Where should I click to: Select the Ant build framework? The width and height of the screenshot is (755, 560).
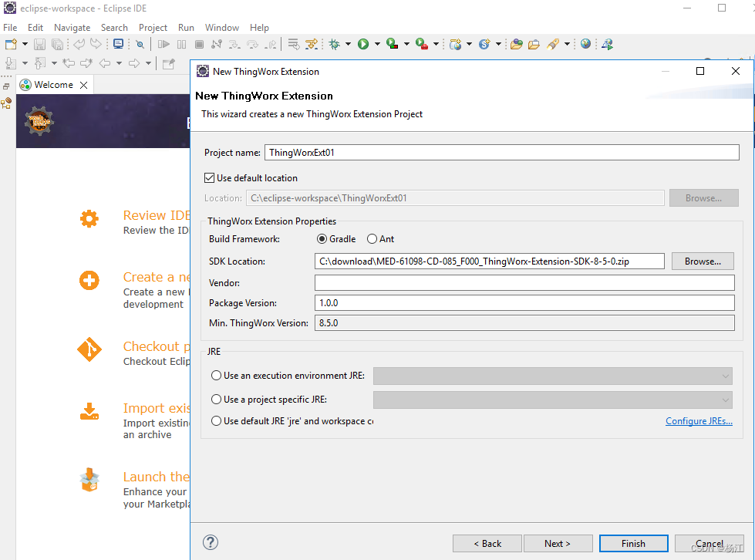click(x=372, y=239)
